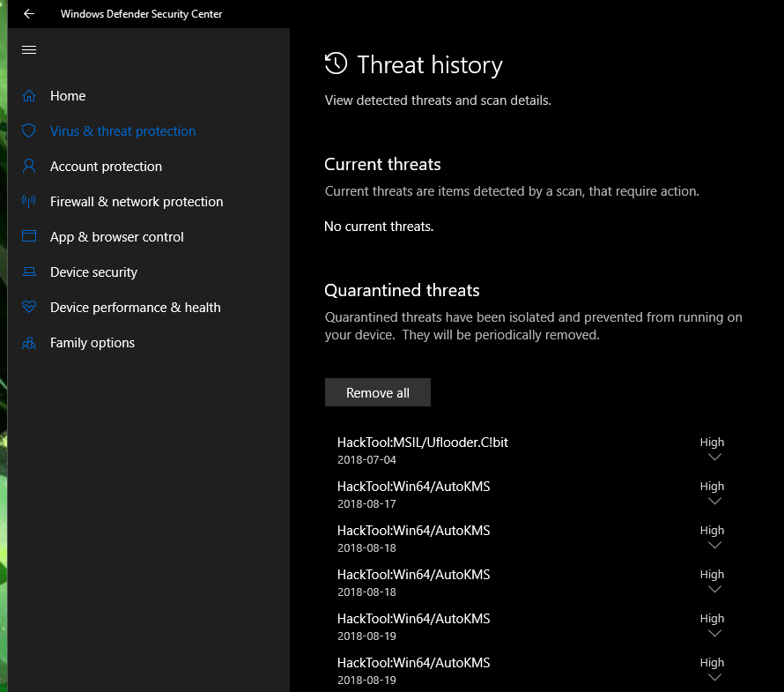This screenshot has height=692, width=784.
Task: Open Firewall & network protection via its icon
Action: click(x=30, y=201)
